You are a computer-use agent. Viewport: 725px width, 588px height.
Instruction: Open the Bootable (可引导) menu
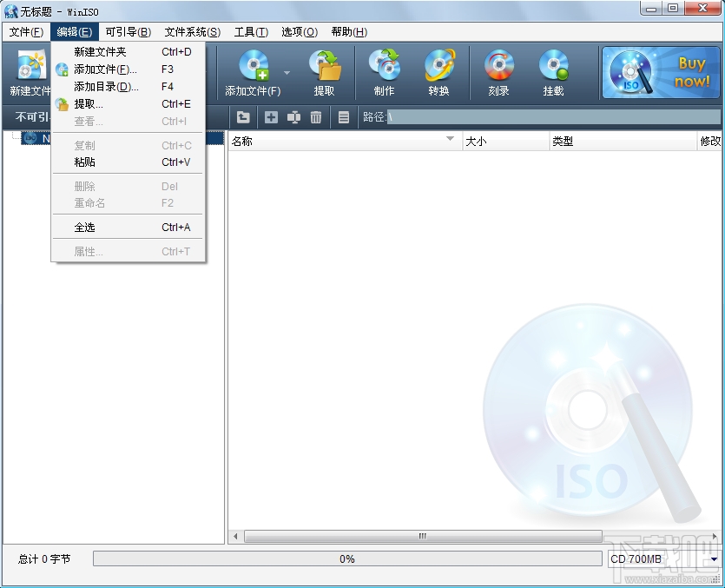coord(129,32)
